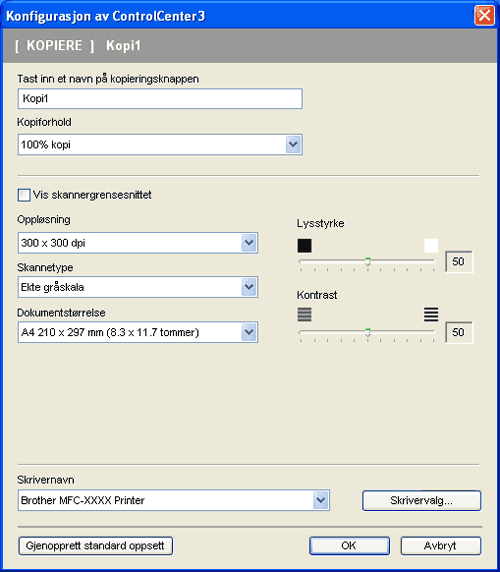Click Gjenopprett standard oppsett button
This screenshot has width=500, height=572.
[96, 546]
